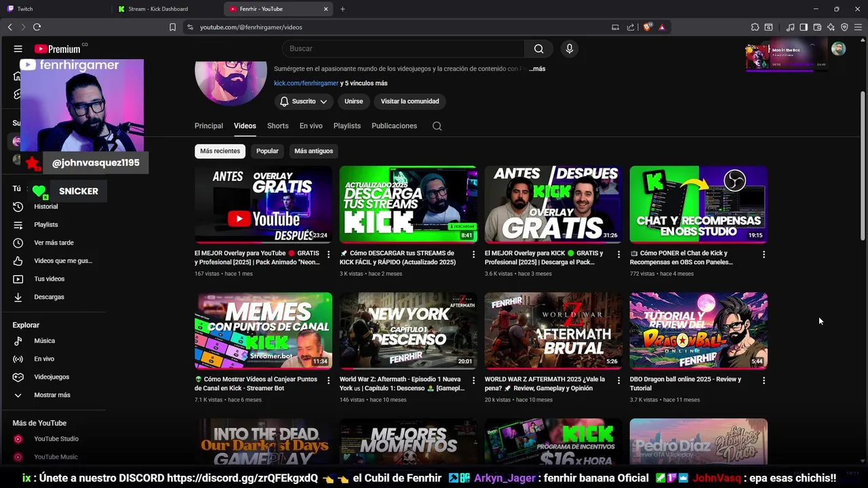Switch to the Playlists channel tab

347,126
